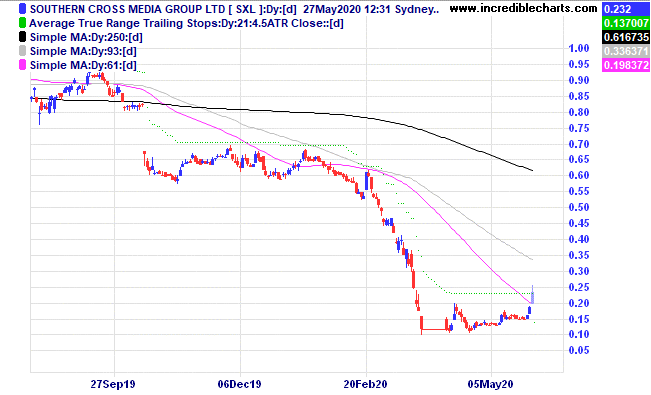
Task: Click the 0.25 price axis label
Action: pos(579,287)
